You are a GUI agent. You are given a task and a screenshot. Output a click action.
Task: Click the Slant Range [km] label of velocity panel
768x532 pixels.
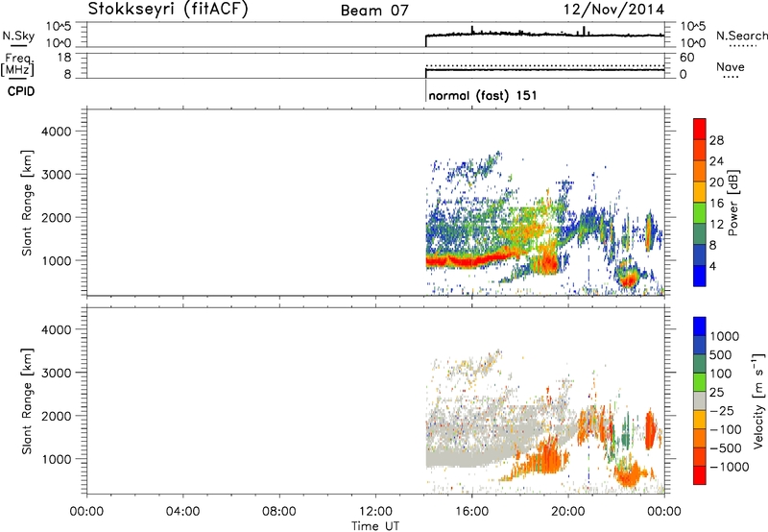click(x=27, y=401)
